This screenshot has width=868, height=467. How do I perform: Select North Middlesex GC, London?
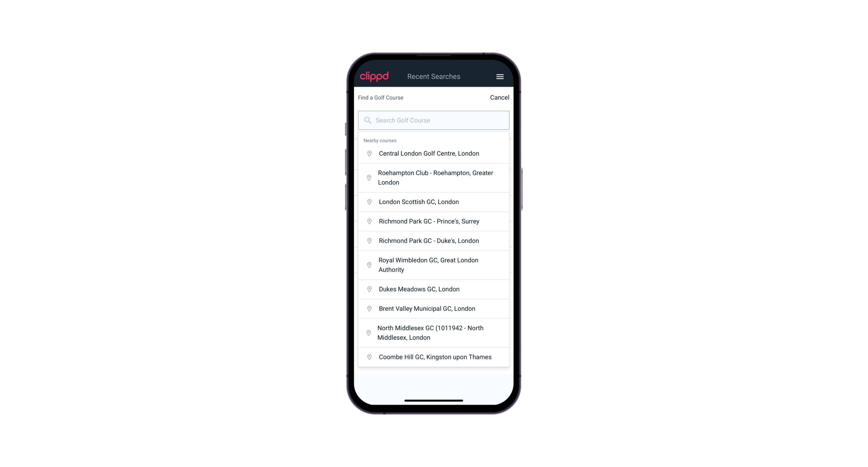click(434, 333)
